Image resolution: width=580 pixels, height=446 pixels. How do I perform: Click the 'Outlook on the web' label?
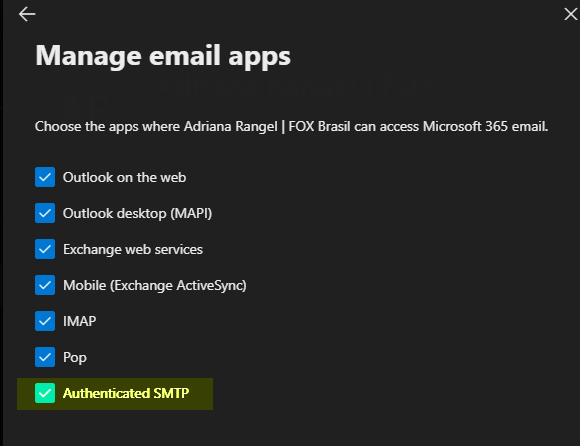[124, 178]
